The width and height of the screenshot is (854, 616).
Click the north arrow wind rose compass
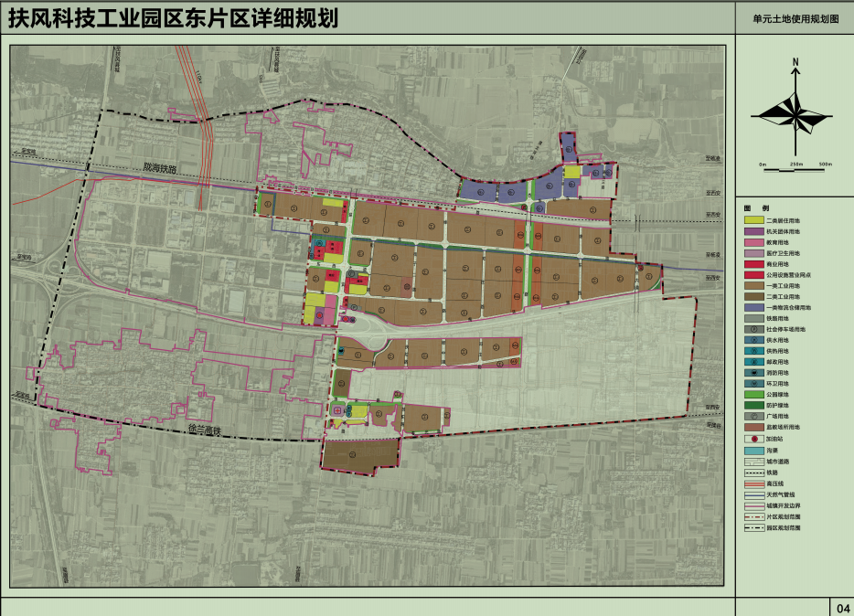(795, 113)
